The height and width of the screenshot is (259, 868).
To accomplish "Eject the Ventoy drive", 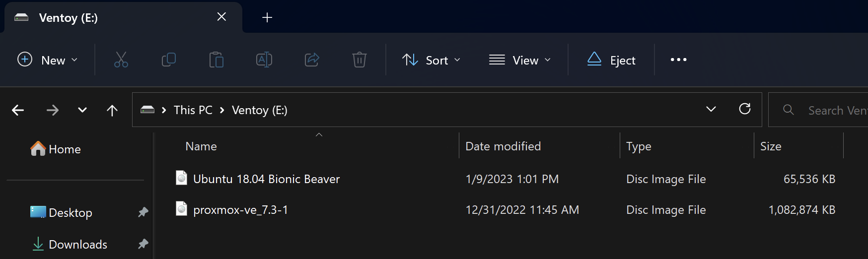I will [611, 60].
